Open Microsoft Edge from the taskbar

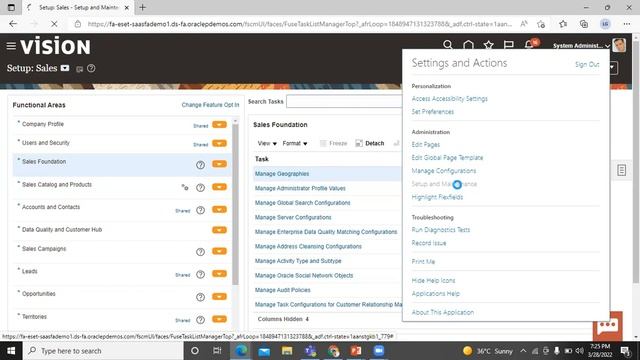[241, 351]
